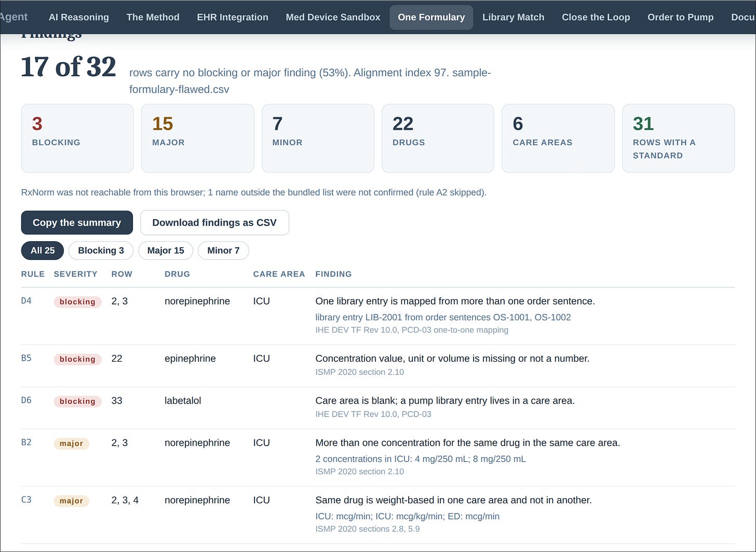Filter findings by Major 15
The width and height of the screenshot is (756, 552).
coord(166,251)
